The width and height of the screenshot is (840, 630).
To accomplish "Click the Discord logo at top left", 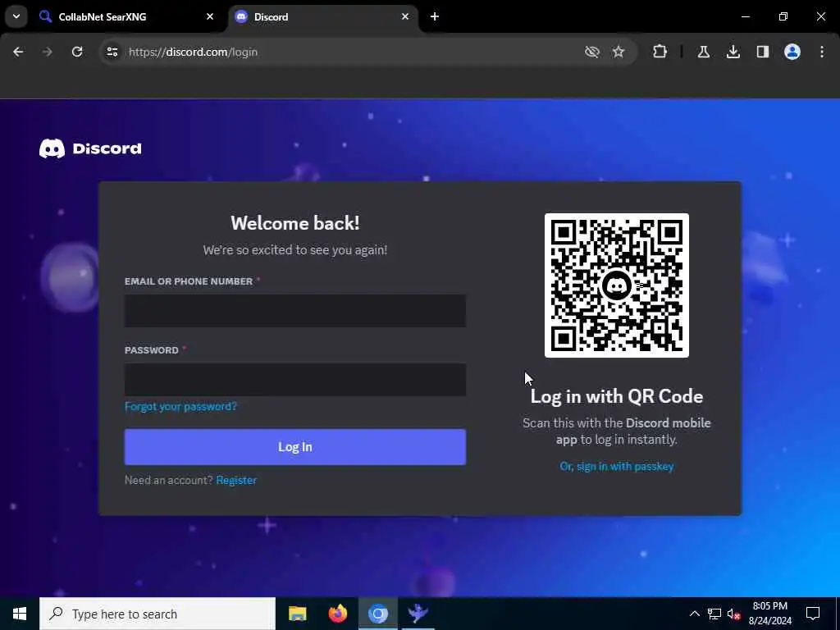I will click(x=90, y=148).
